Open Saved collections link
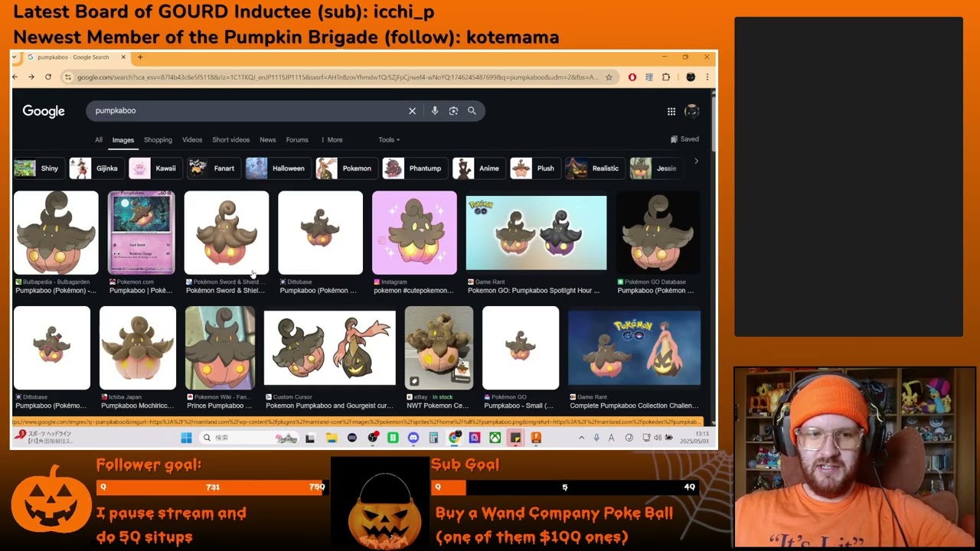Screen dimensions: 980x551 coord(684,139)
